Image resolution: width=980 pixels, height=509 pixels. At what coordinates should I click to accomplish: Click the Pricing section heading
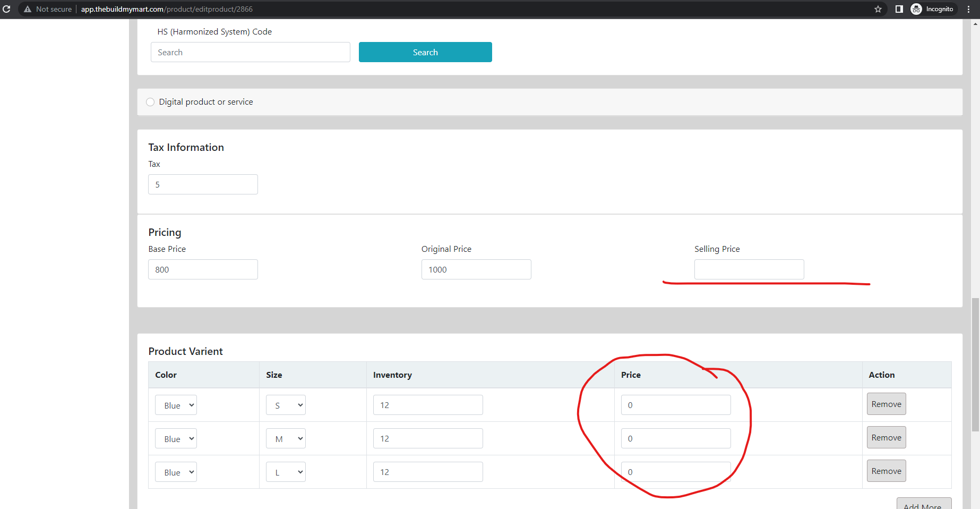click(165, 232)
